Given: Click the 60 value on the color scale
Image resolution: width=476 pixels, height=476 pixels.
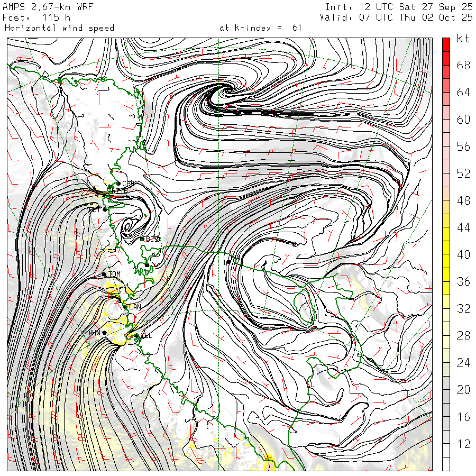Looking at the screenshot, I should pos(463,120).
